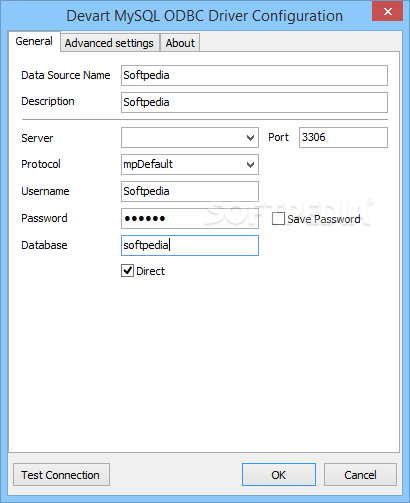This screenshot has width=410, height=503.
Task: Click the Cancel button
Action: pos(360,474)
